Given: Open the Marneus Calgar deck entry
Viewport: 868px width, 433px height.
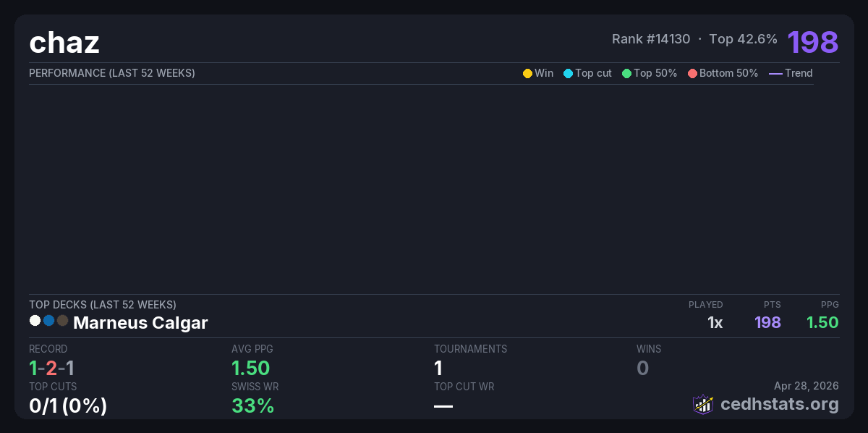Looking at the screenshot, I should click(140, 323).
